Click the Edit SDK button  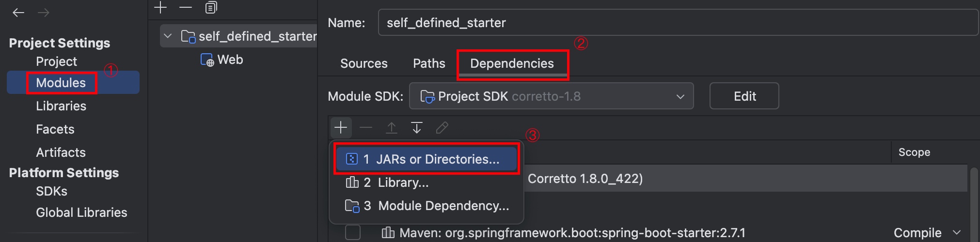point(744,96)
